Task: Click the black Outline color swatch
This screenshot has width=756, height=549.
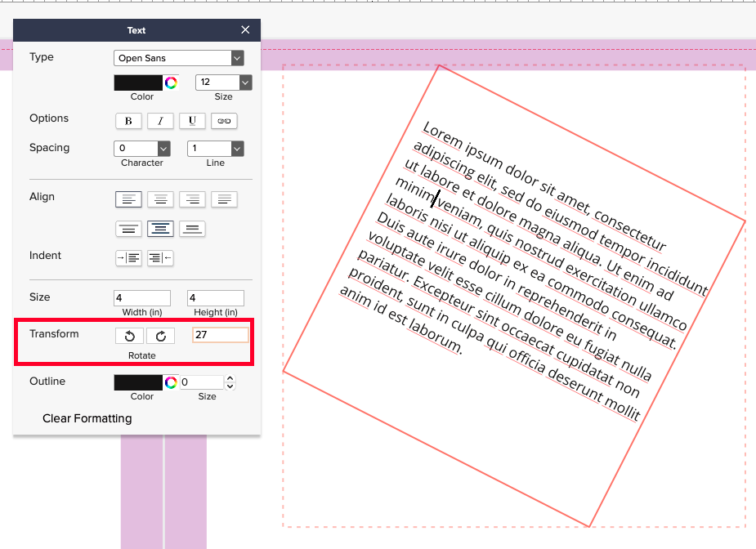Action: click(137, 382)
